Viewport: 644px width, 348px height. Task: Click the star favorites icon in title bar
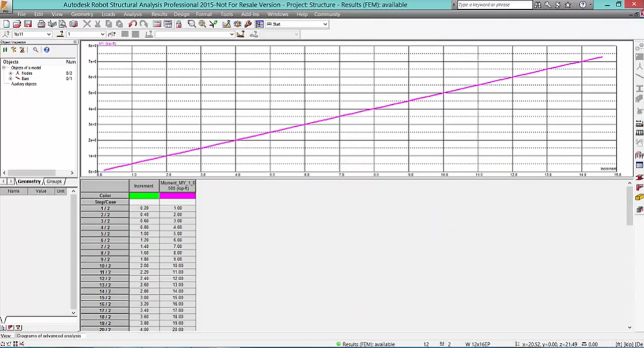[568, 5]
